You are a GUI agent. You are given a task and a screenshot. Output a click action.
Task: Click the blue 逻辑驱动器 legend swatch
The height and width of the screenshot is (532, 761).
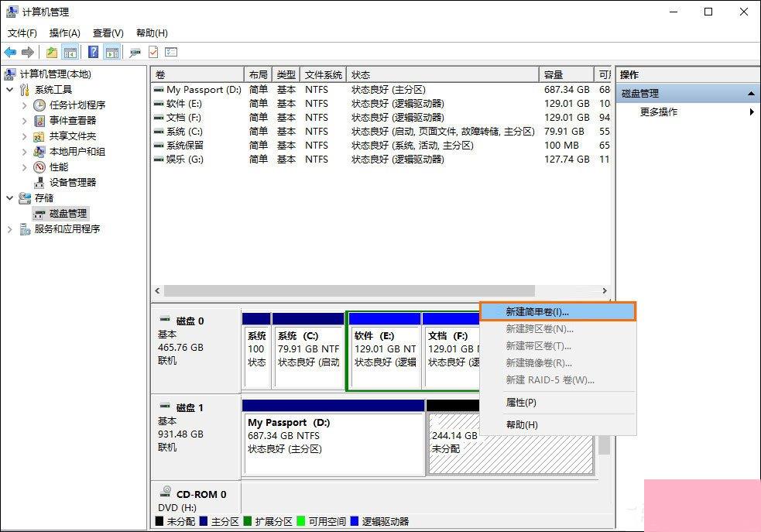point(355,521)
